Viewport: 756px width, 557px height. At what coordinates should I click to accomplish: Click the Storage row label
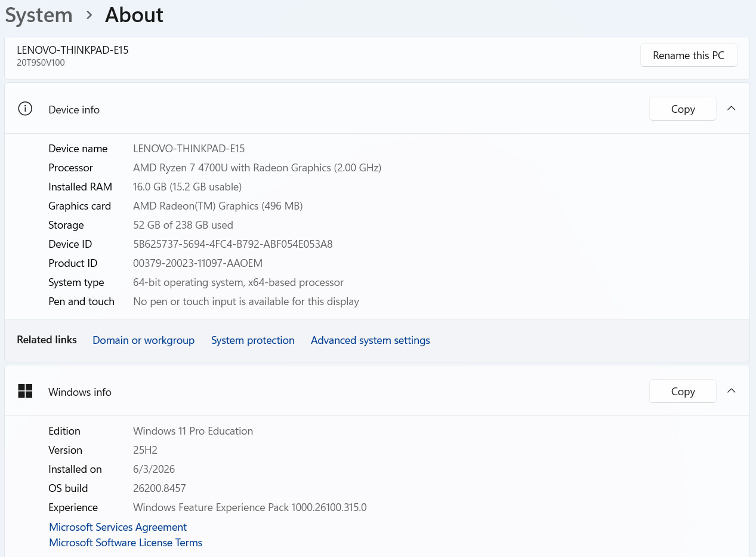coord(66,225)
